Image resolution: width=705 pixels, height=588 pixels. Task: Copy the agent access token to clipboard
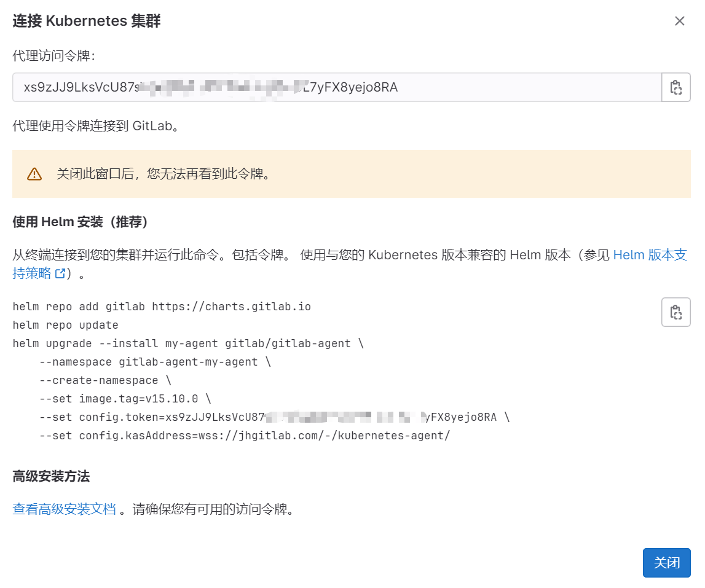tap(675, 87)
